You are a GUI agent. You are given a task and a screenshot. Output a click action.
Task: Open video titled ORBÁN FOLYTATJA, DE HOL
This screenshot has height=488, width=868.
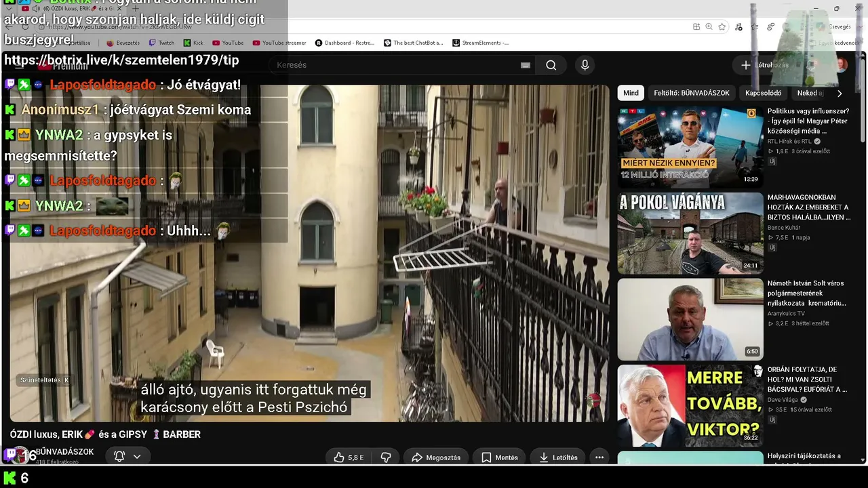click(808, 380)
